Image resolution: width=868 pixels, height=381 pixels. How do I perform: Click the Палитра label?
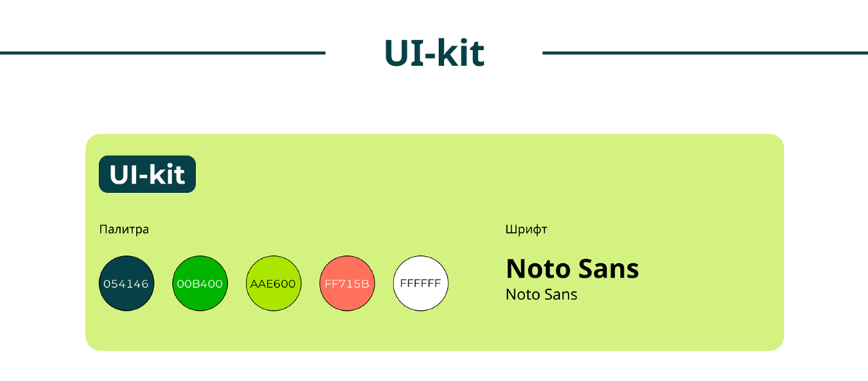click(124, 229)
